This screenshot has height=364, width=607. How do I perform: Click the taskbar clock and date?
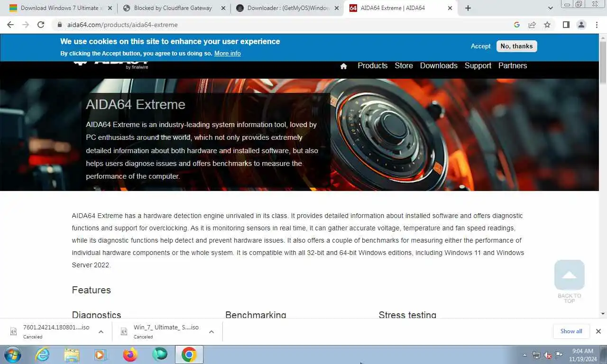[583, 355]
